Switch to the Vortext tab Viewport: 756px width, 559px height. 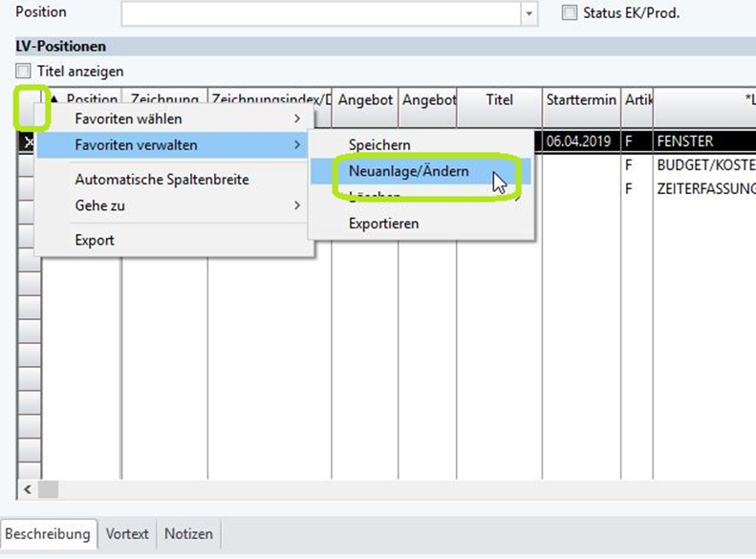point(127,534)
